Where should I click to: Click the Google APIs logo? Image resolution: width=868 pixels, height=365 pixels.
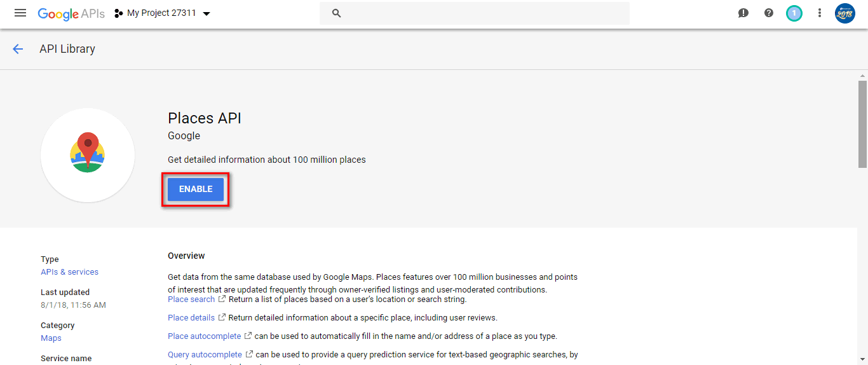point(71,13)
